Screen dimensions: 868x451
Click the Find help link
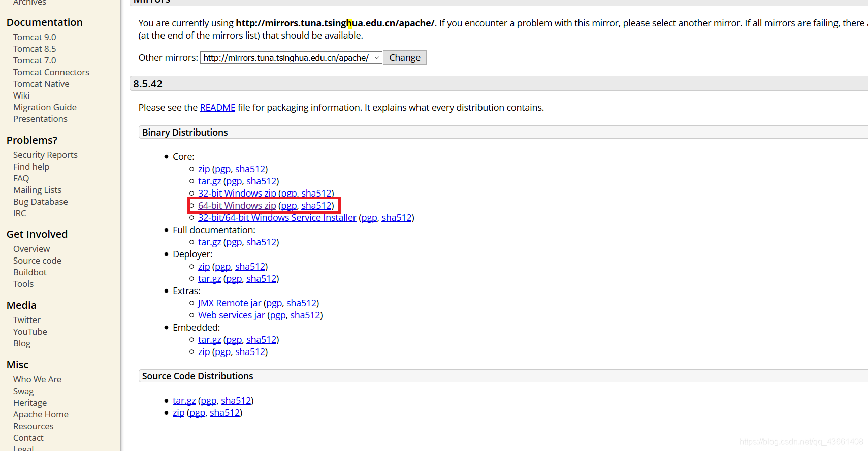coord(31,167)
